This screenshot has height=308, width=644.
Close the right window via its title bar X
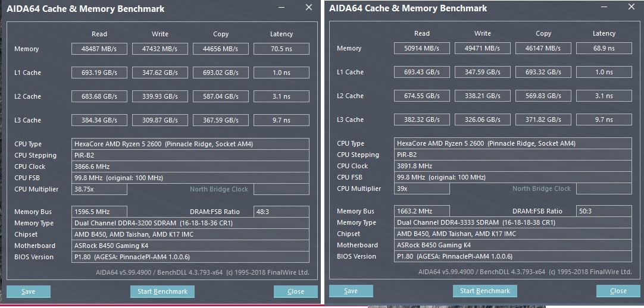632,7
